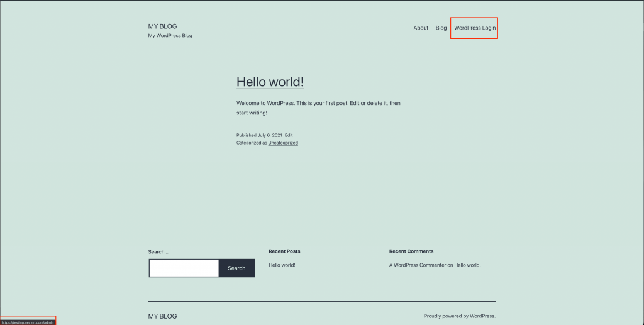The image size is (644, 325).
Task: Open Hello world! under Recent Posts
Action: coord(282,265)
